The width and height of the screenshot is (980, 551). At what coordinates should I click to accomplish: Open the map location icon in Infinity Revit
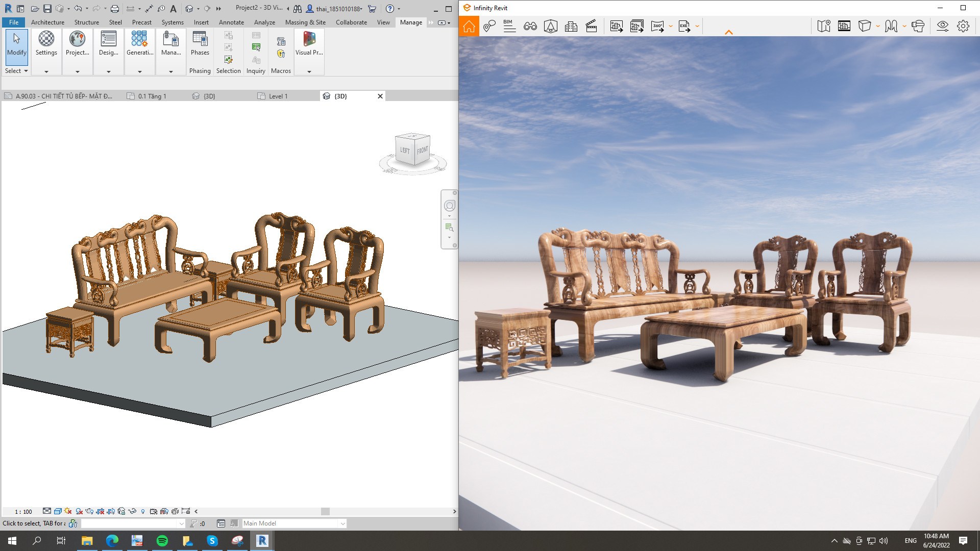click(x=824, y=27)
